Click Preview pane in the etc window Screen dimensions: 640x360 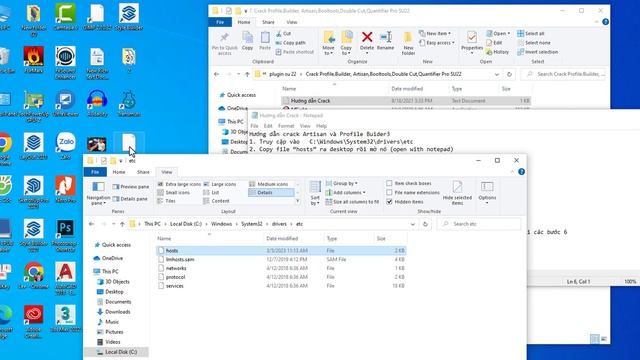(131, 187)
